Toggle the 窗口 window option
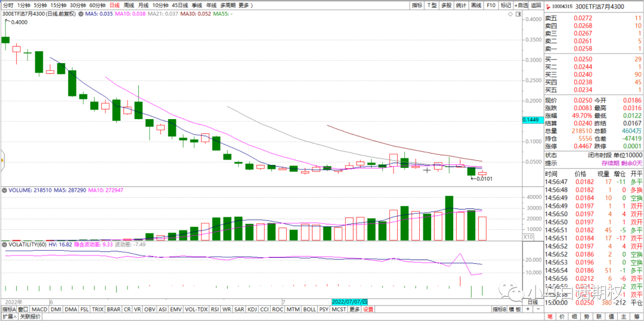 23,310
